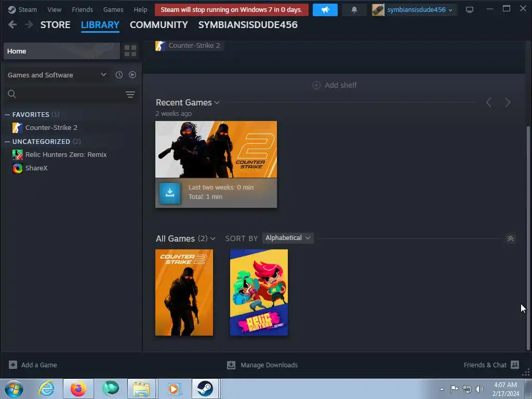Select Counter-Strike 2 in Favorites list

(51, 128)
